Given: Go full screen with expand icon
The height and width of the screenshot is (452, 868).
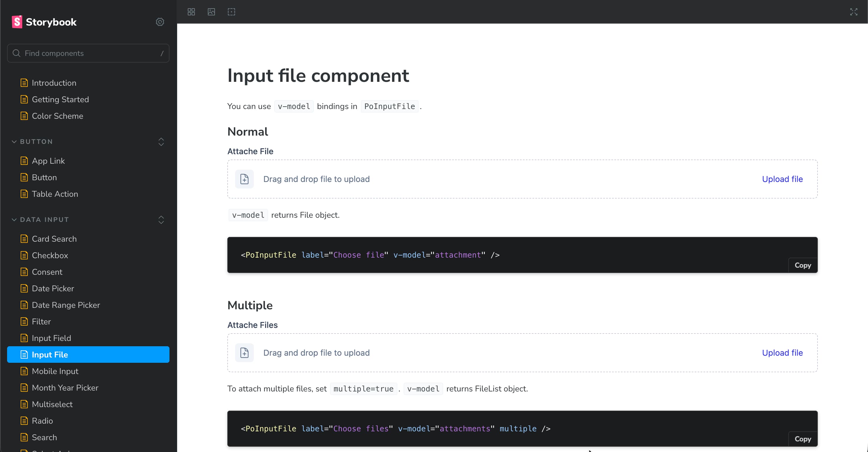Looking at the screenshot, I should tap(854, 12).
